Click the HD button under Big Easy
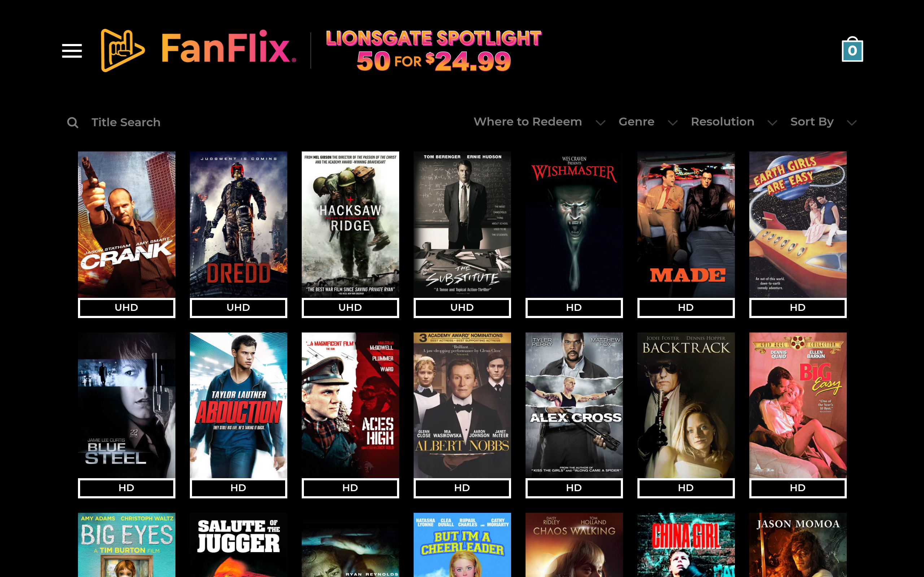924x577 pixels. 798,488
